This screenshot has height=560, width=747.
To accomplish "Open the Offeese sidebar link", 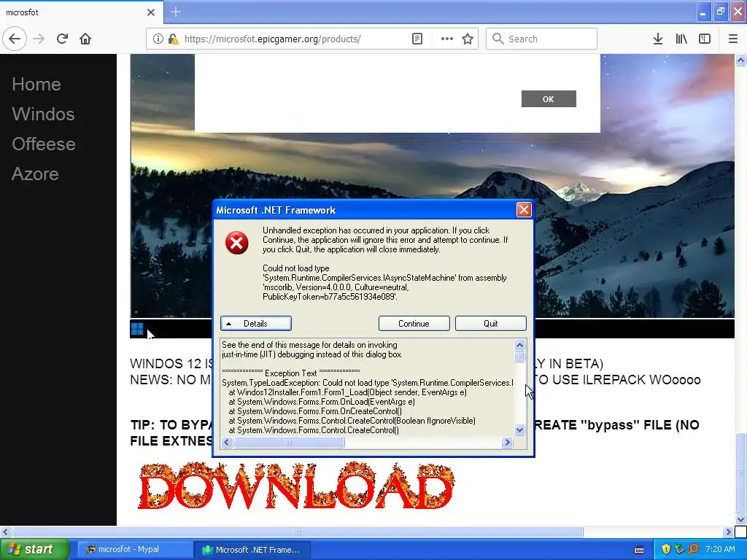I will point(44,144).
